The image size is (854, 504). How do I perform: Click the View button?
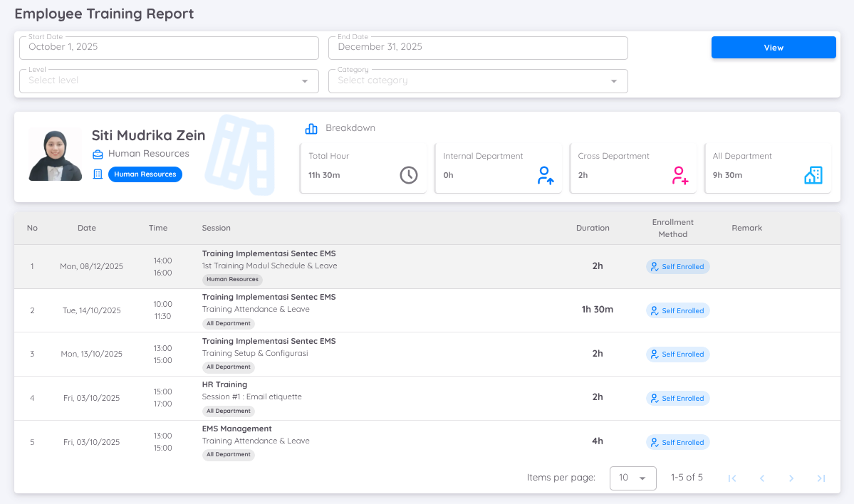point(773,47)
